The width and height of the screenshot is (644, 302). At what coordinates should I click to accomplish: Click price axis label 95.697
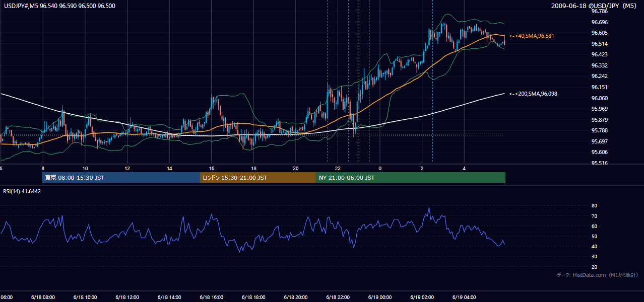click(x=599, y=141)
